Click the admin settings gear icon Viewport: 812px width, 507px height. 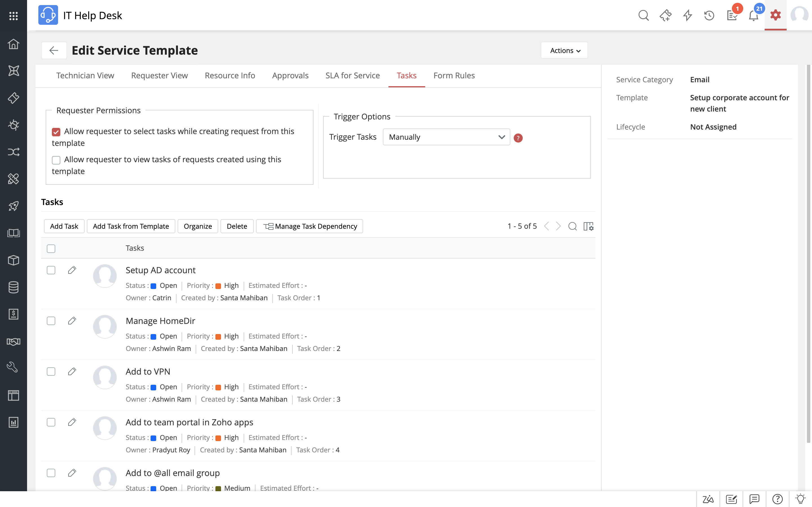(x=775, y=15)
